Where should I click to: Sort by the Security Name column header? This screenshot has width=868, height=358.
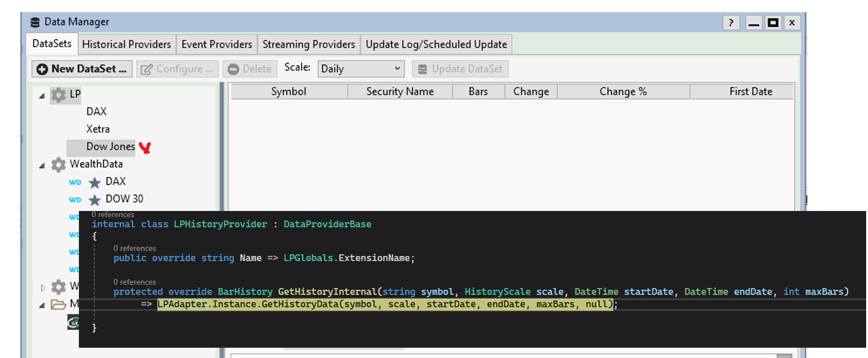400,91
